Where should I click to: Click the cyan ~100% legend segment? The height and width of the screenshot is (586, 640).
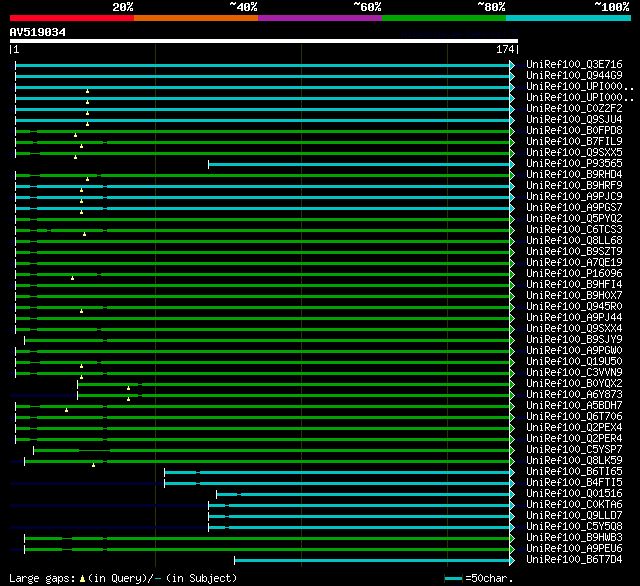(x=567, y=18)
